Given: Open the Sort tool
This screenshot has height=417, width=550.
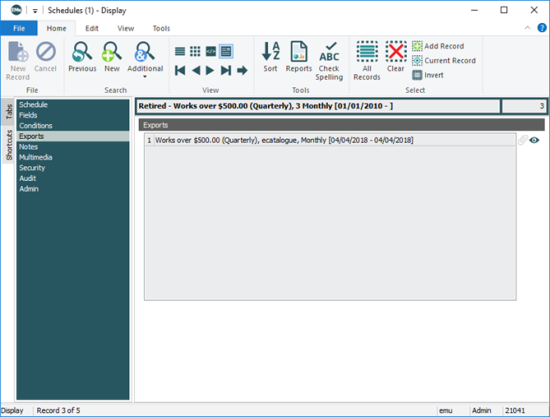Looking at the screenshot, I should pos(270,56).
